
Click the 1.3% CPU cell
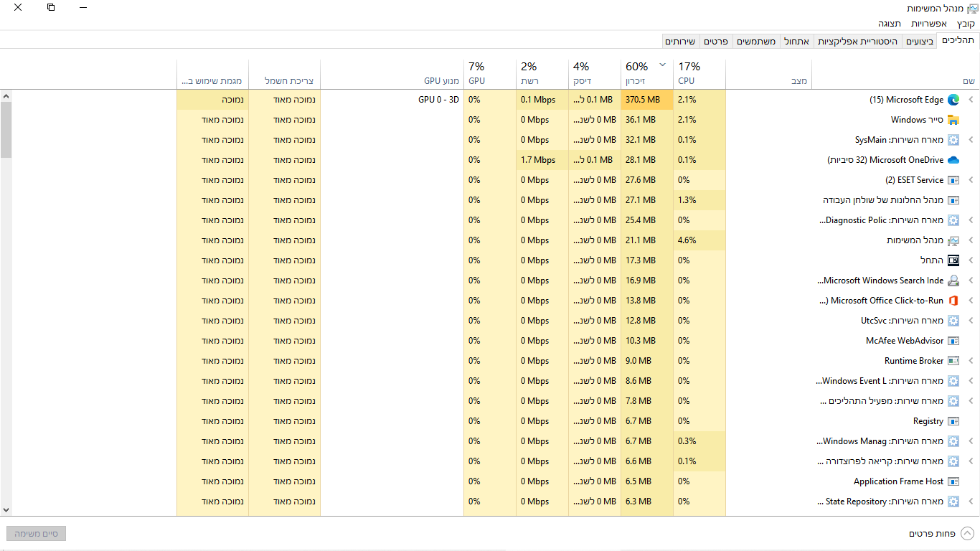699,200
